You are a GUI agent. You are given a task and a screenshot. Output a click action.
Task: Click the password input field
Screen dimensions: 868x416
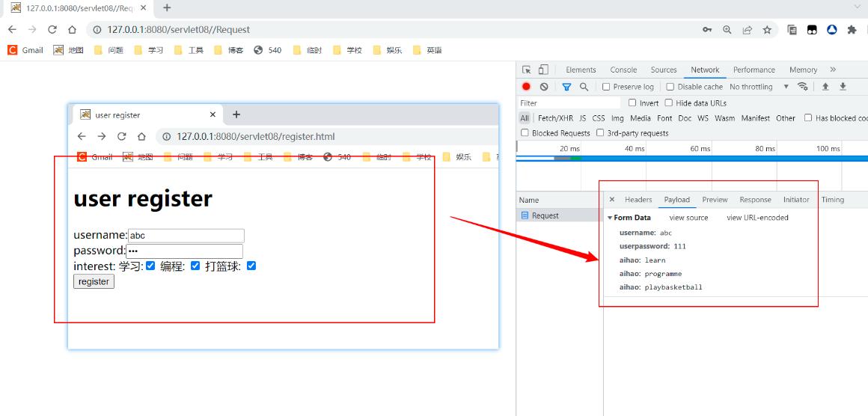coord(185,251)
